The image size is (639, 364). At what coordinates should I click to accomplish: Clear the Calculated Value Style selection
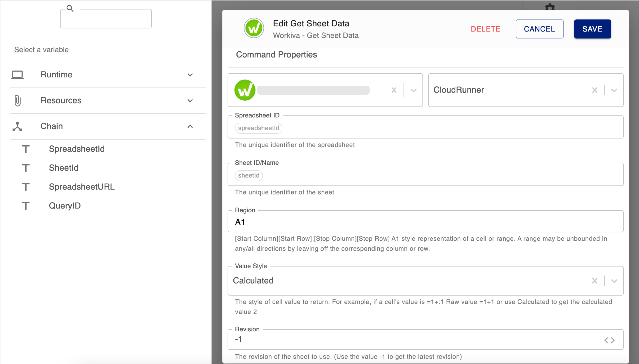(595, 281)
